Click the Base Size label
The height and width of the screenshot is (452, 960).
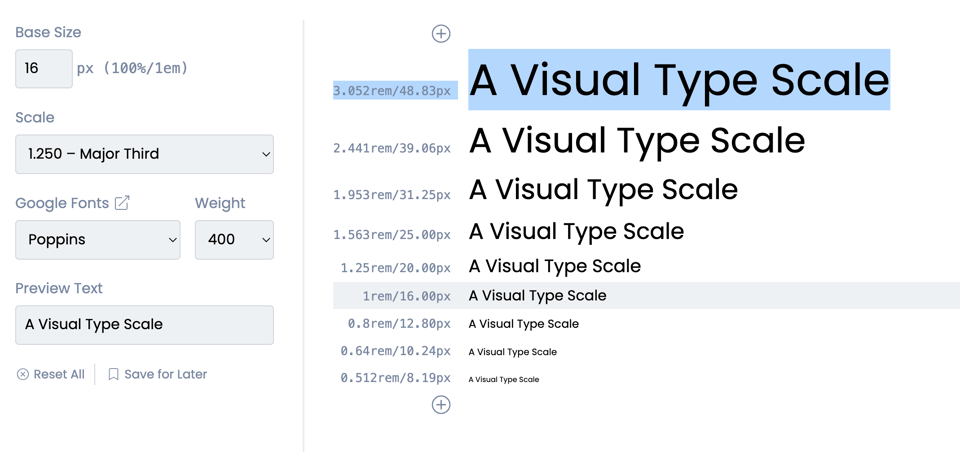48,32
